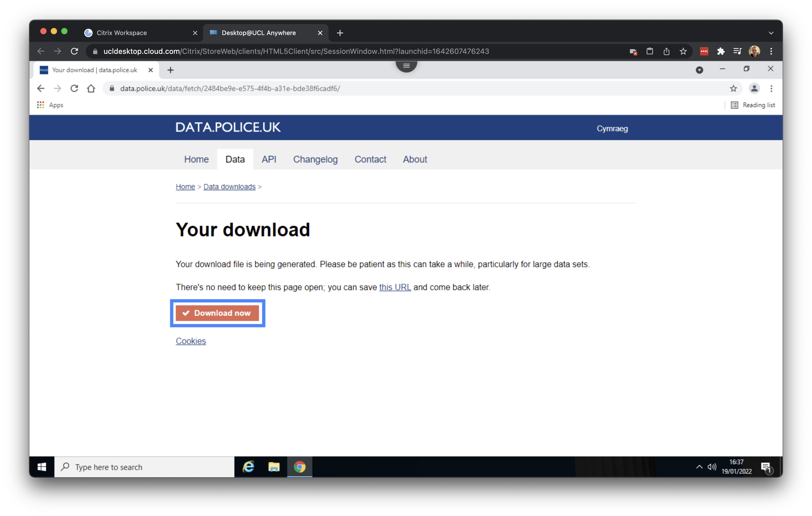This screenshot has height=516, width=812.
Task: Switch to the API nav tab
Action: 269,159
